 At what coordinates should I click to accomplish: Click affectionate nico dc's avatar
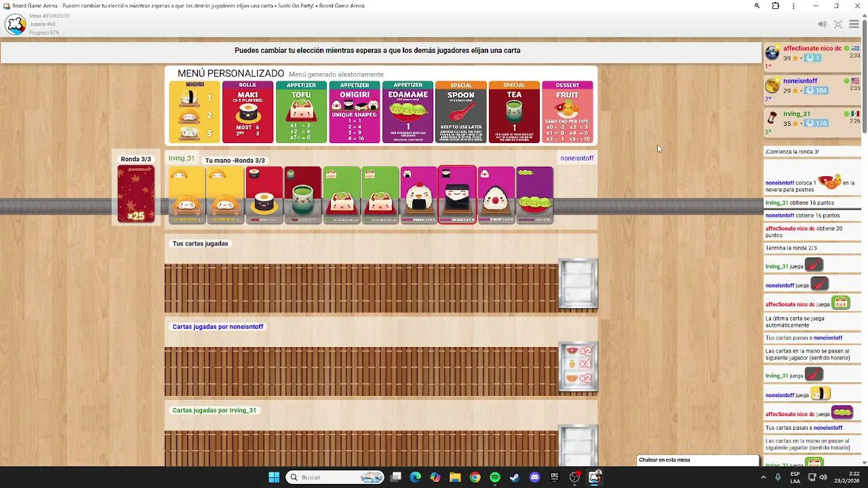(772, 53)
